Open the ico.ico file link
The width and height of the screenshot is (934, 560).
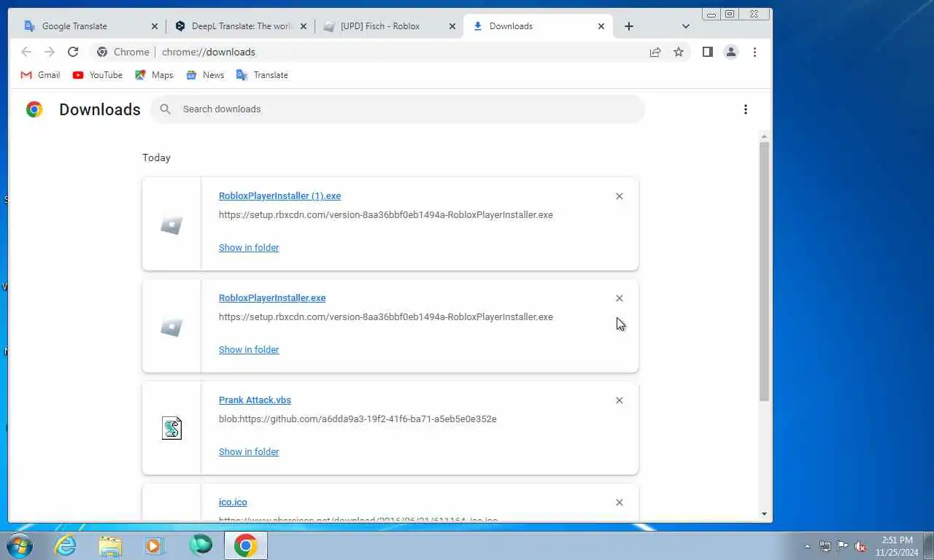(x=233, y=502)
